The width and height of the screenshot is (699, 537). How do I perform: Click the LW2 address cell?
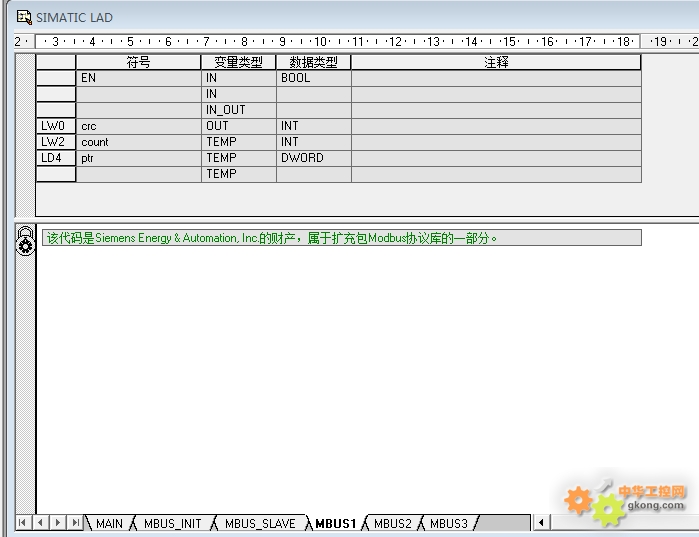click(56, 142)
